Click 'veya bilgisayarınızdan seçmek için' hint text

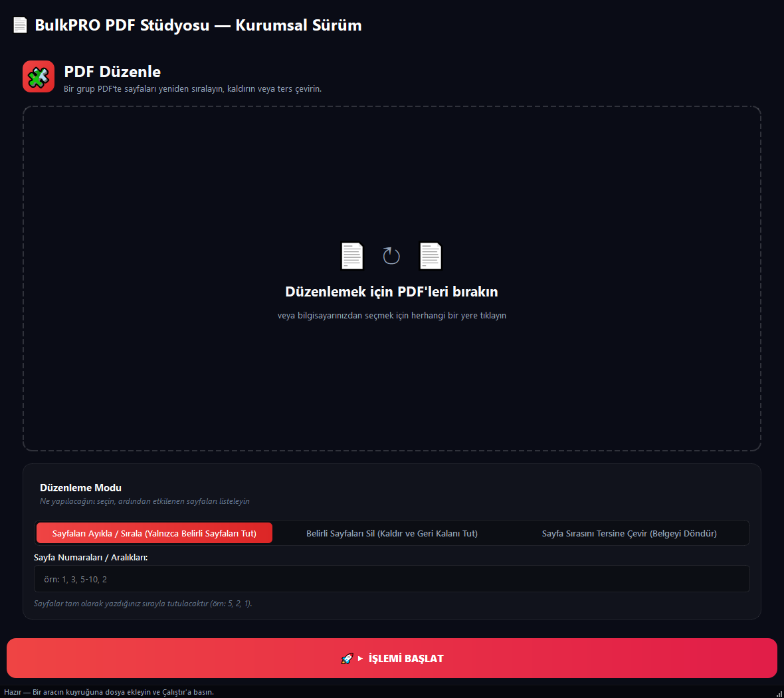[x=392, y=316]
